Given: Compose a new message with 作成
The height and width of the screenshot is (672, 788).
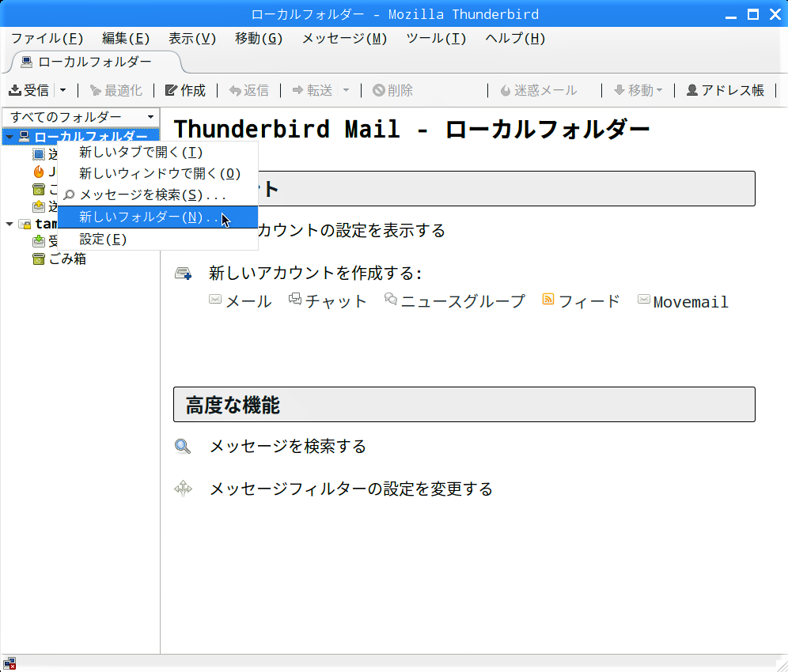Looking at the screenshot, I should [x=185, y=90].
